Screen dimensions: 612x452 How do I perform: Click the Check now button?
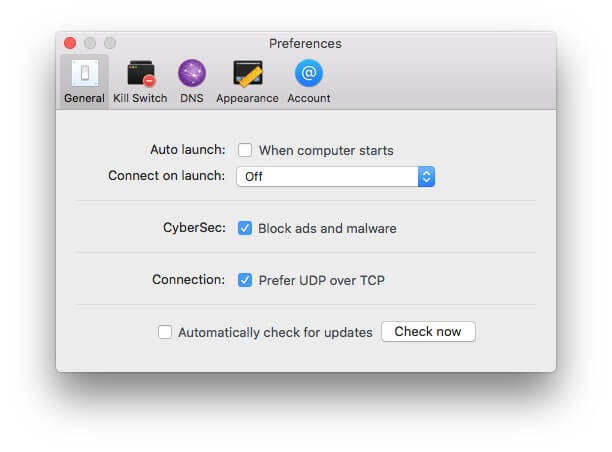pyautogui.click(x=428, y=331)
